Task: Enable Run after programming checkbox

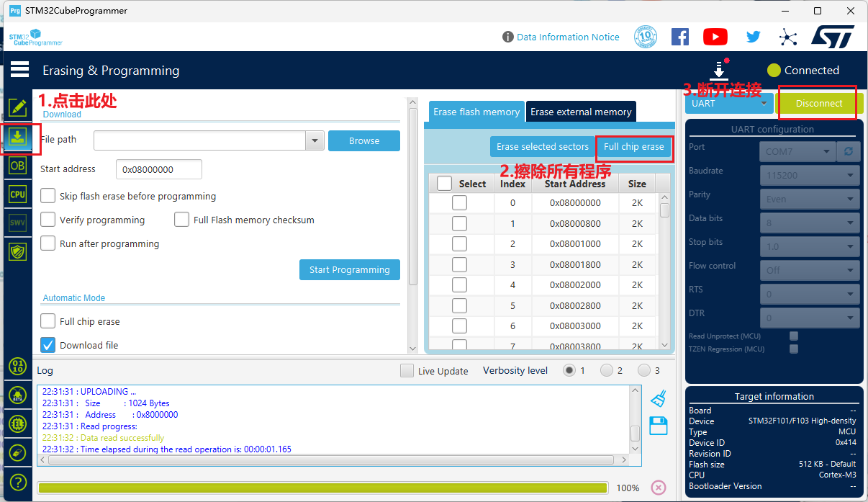Action: click(x=48, y=243)
